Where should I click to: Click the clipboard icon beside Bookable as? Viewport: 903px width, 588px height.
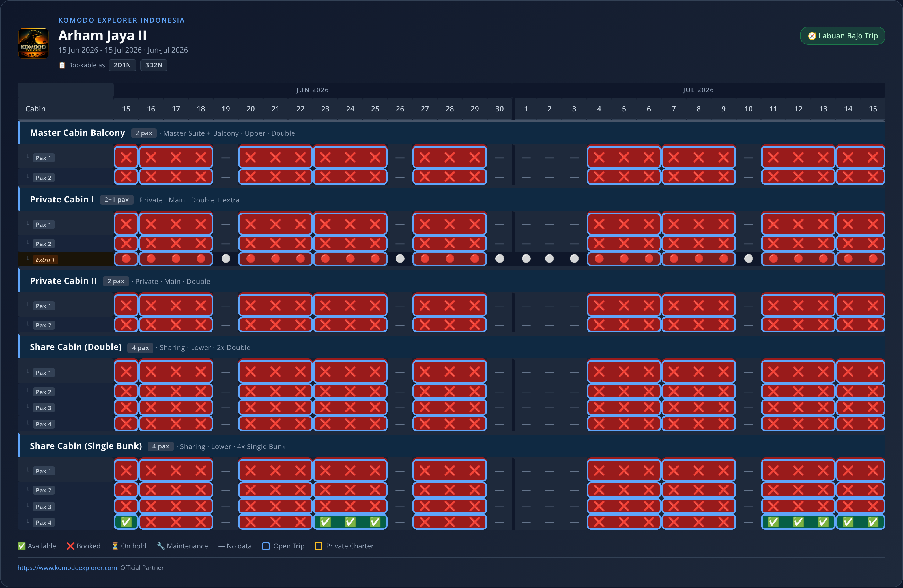[62, 65]
